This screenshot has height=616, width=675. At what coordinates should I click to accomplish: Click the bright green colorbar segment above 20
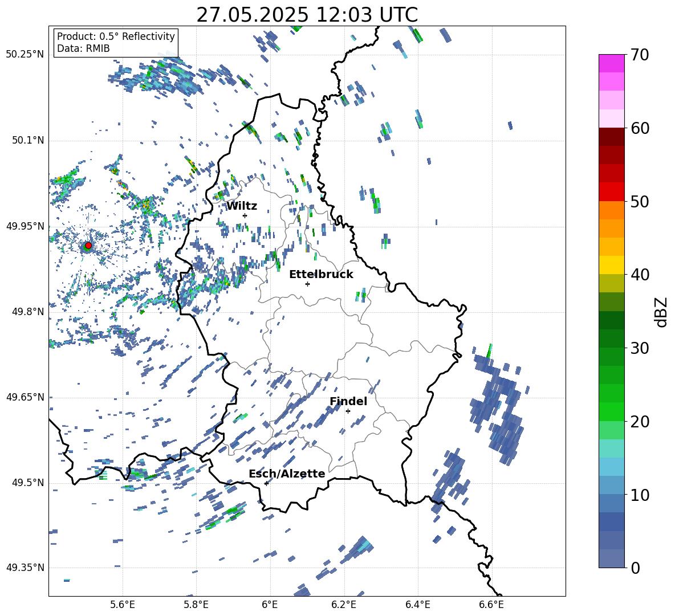(612, 411)
